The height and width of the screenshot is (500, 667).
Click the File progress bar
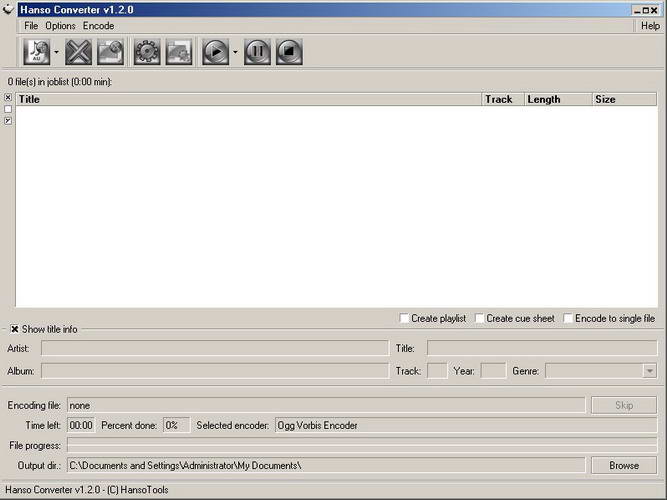click(x=362, y=446)
